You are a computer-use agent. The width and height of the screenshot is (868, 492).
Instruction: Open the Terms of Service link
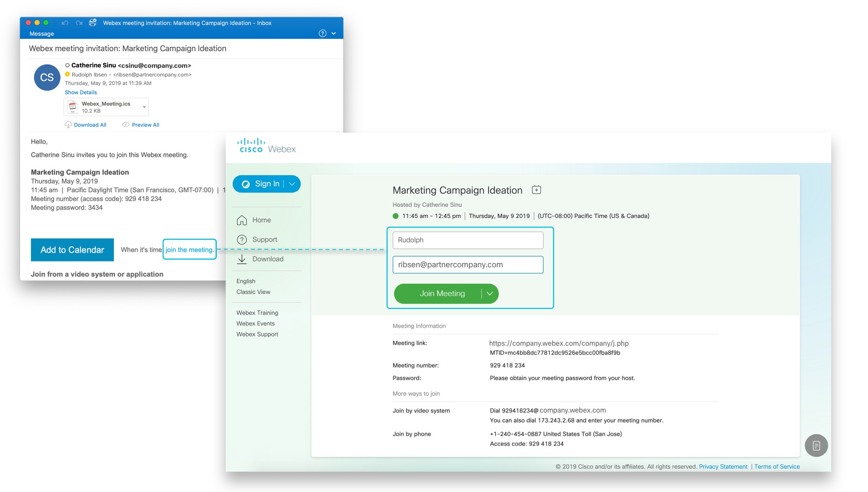[777, 467]
